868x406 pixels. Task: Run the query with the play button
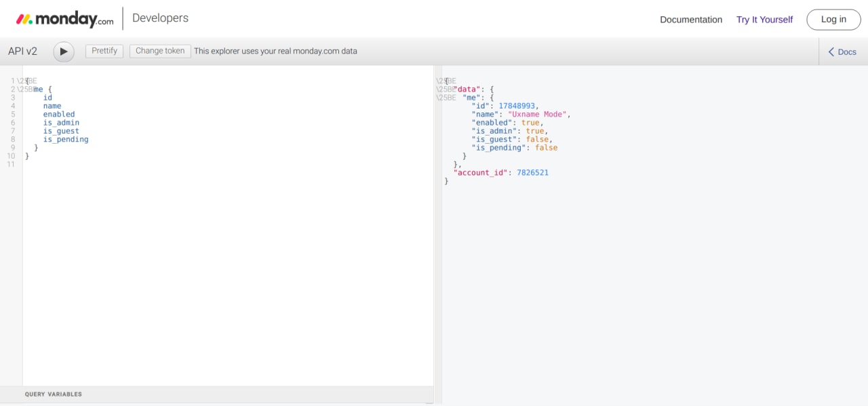(64, 52)
